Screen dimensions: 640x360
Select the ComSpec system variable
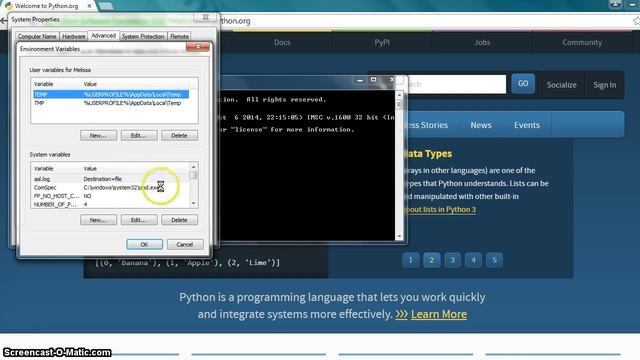click(x=110, y=187)
